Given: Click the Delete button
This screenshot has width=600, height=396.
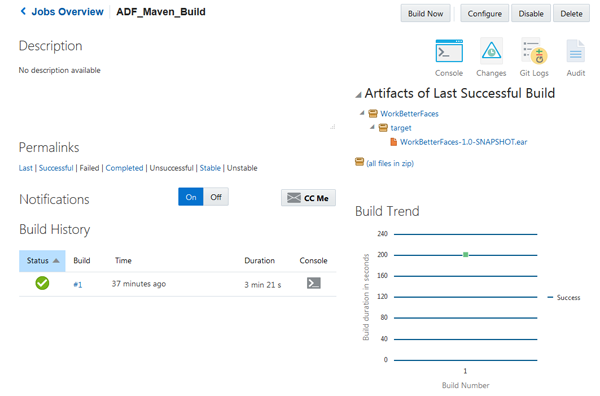Looking at the screenshot, I should tap(571, 13).
